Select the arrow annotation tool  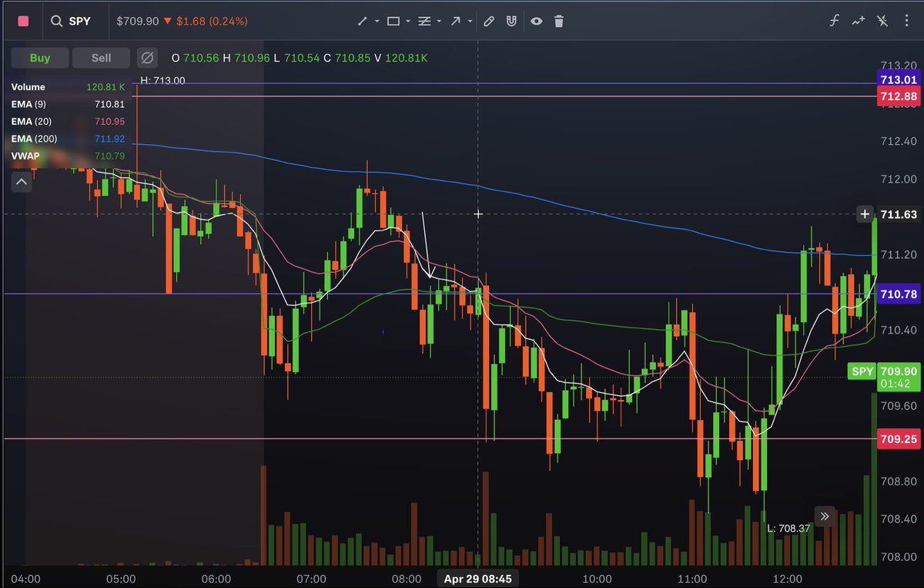click(x=455, y=22)
